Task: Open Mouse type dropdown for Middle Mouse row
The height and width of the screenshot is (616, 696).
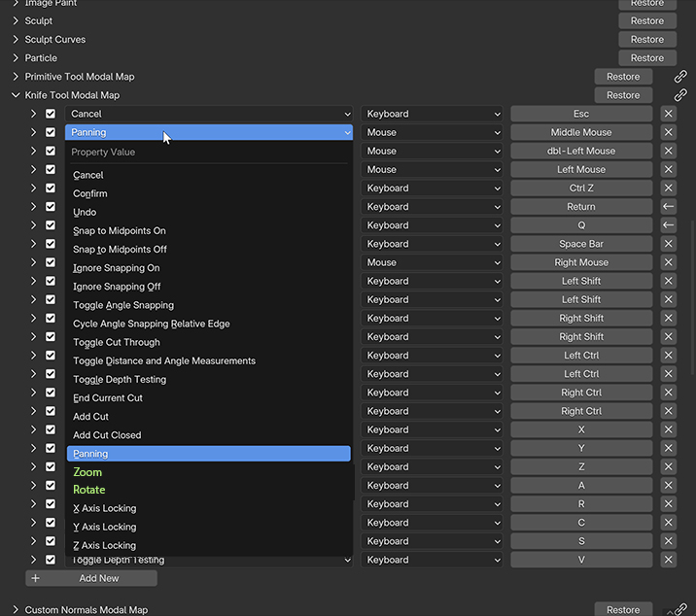Action: [432, 133]
